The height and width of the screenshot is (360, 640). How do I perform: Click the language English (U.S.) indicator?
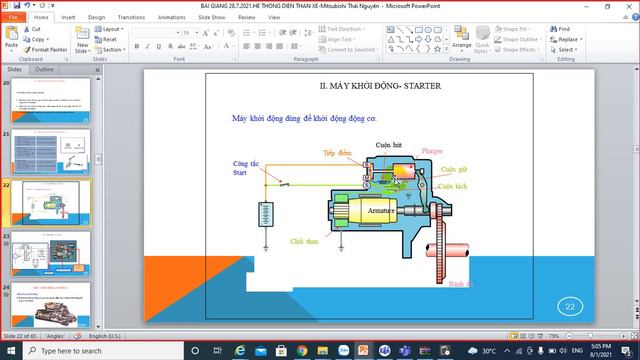pyautogui.click(x=104, y=336)
